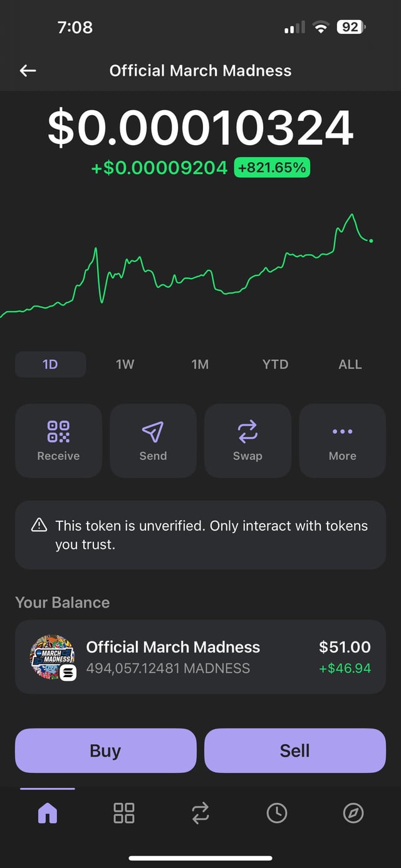
Task: Switch chart to 1M range
Action: pos(200,364)
